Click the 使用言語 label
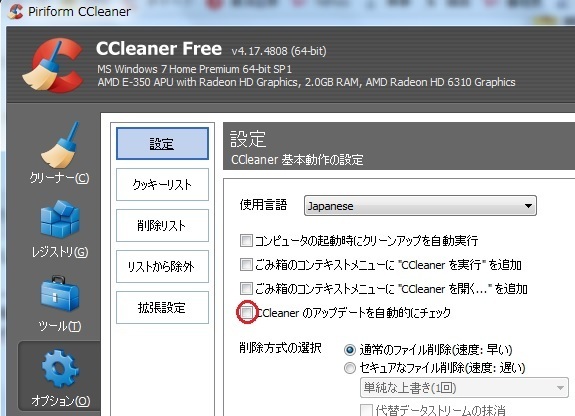This screenshot has width=575, height=416. pos(263,205)
